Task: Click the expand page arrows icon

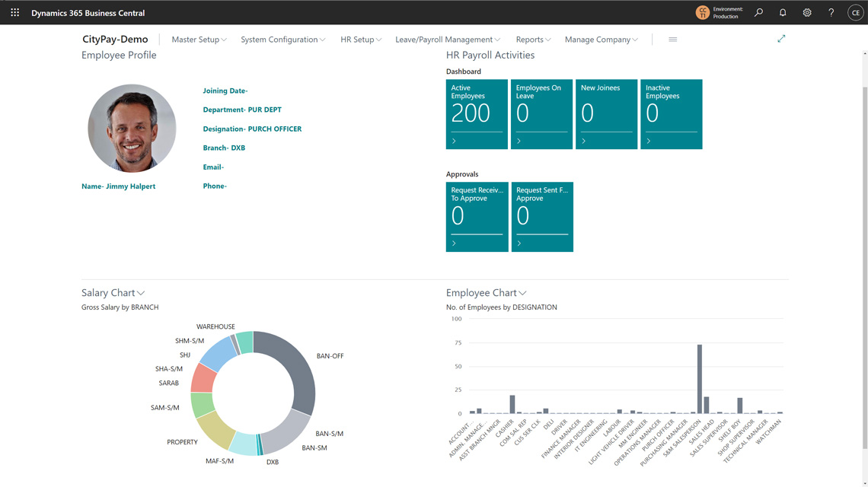Action: coord(781,39)
